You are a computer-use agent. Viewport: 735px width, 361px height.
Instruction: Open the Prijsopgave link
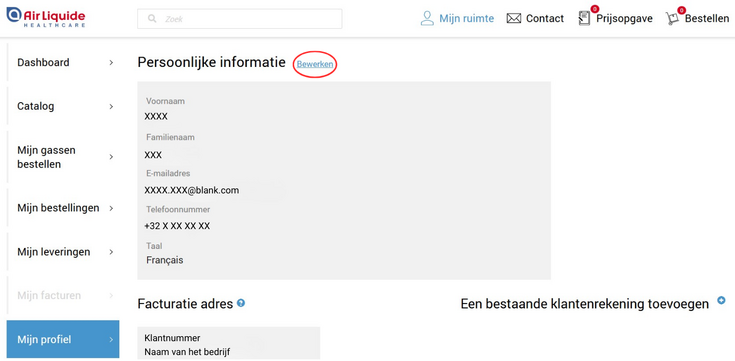[x=624, y=19]
